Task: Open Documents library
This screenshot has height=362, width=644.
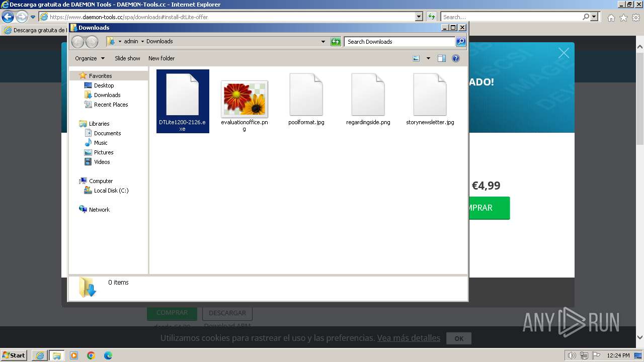Action: click(107, 133)
